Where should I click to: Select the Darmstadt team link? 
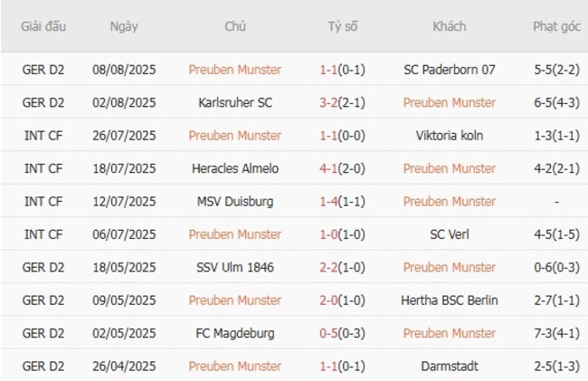pos(450,367)
